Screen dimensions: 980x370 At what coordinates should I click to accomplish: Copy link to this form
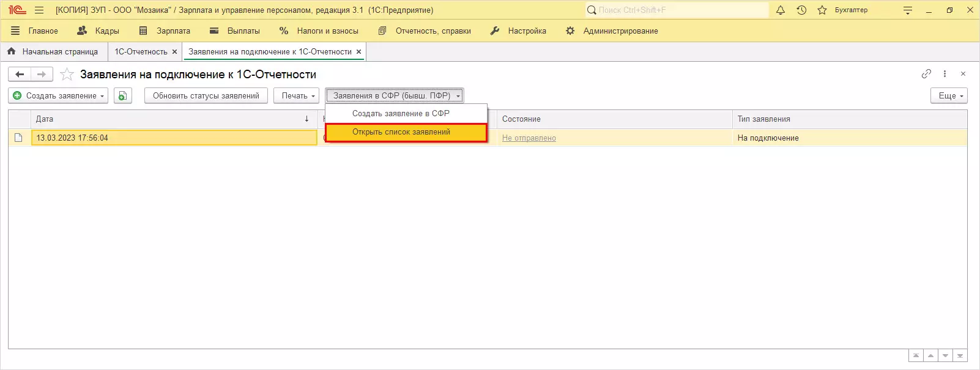point(926,74)
